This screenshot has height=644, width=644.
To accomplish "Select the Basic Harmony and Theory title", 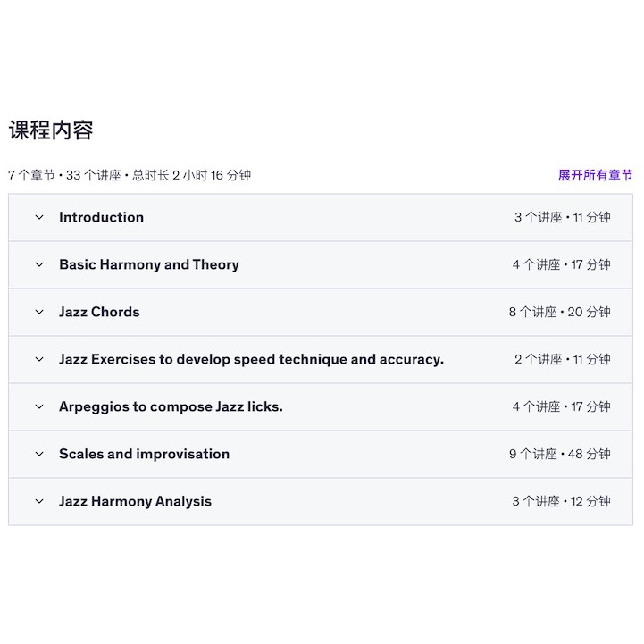I will pos(149,264).
